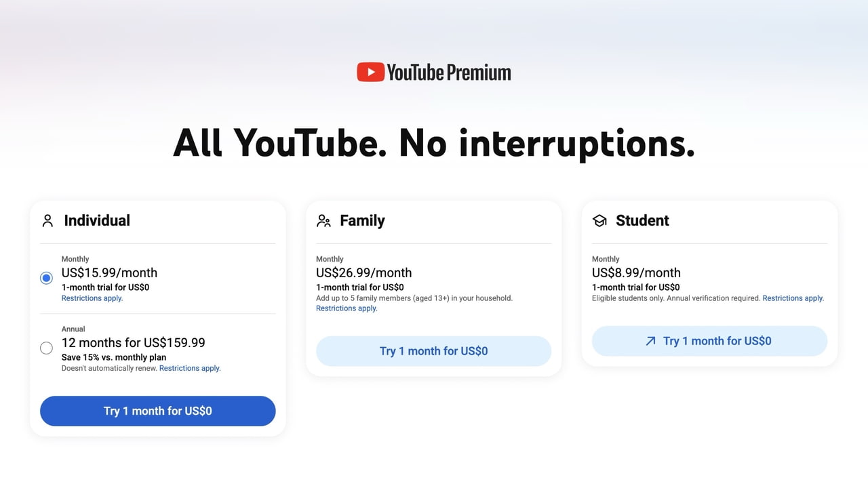This screenshot has width=868, height=488.
Task: Click the graduation cap icon on Student plan
Action: [599, 220]
